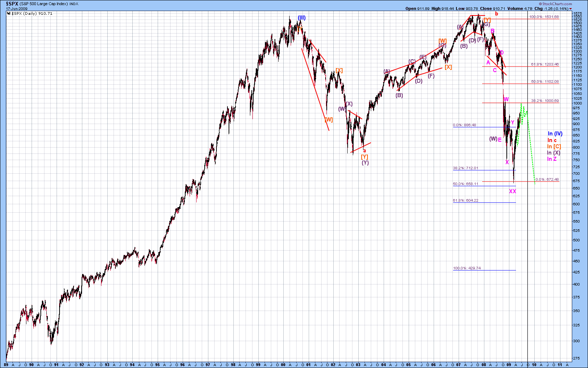Click the 0.0%: 672.48 label by the green projection
Viewport: 588px width, 368px height.
pos(547,180)
